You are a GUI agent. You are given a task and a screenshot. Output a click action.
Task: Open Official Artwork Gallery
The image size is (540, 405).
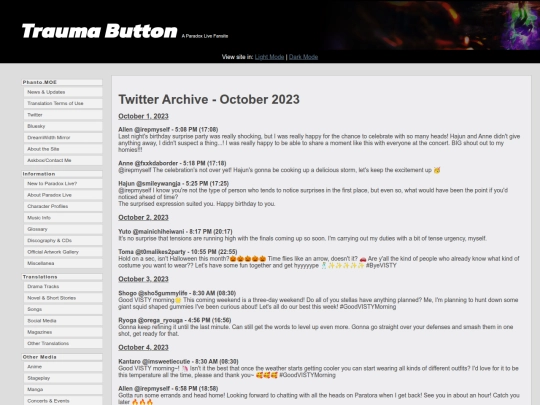pyautogui.click(x=63, y=252)
